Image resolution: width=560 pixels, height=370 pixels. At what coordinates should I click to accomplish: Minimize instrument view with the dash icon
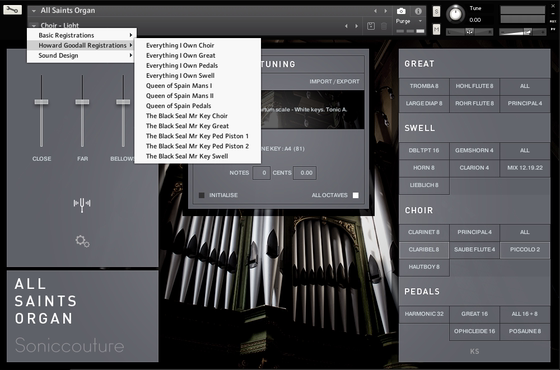pos(554,15)
